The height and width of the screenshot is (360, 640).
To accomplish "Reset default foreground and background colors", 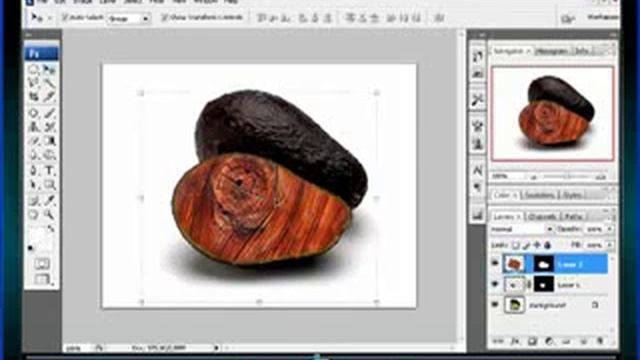I will click(x=31, y=247).
